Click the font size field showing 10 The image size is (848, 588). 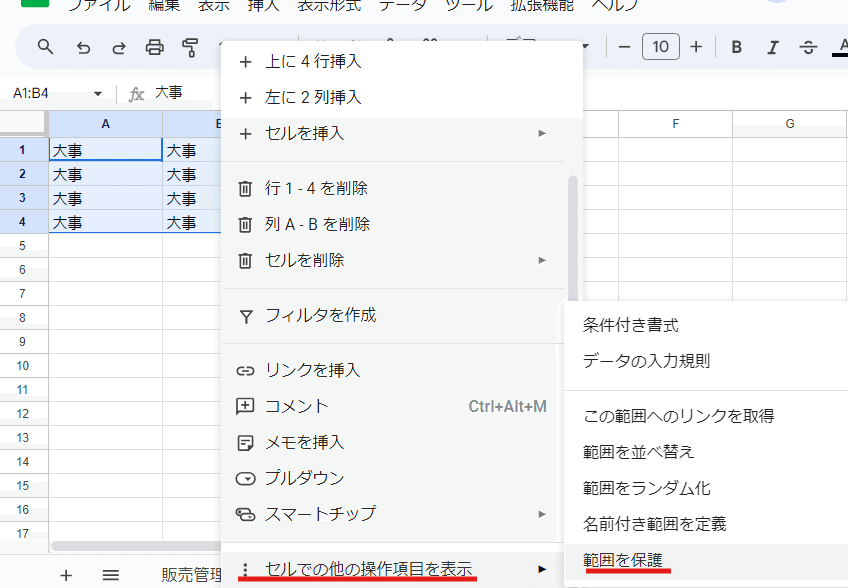click(x=660, y=47)
